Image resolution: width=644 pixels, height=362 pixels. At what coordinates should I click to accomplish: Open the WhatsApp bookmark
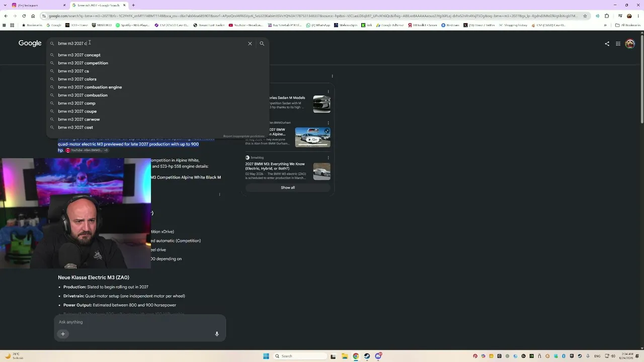coord(317,25)
